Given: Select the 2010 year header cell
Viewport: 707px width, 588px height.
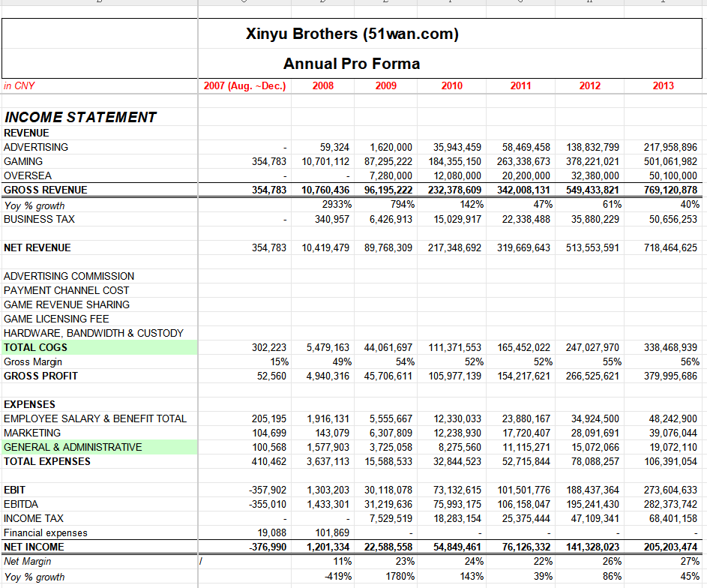Looking at the screenshot, I should point(452,85).
